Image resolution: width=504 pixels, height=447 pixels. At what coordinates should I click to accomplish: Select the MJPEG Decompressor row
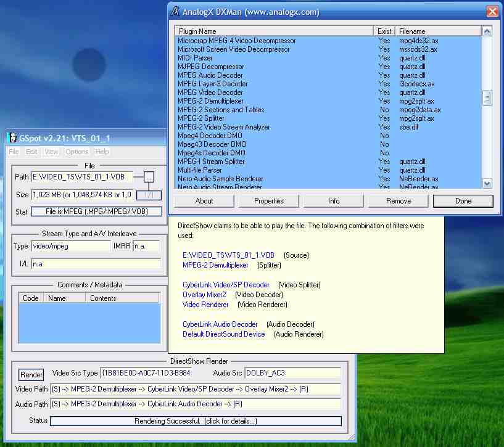coord(329,67)
